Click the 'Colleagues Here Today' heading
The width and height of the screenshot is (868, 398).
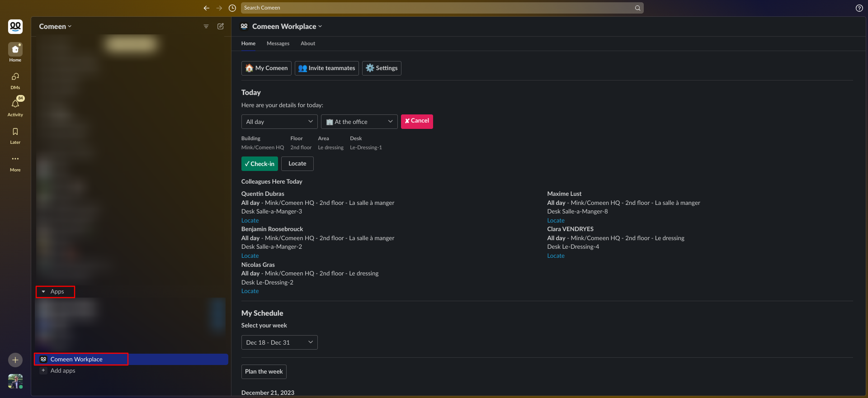coord(272,182)
